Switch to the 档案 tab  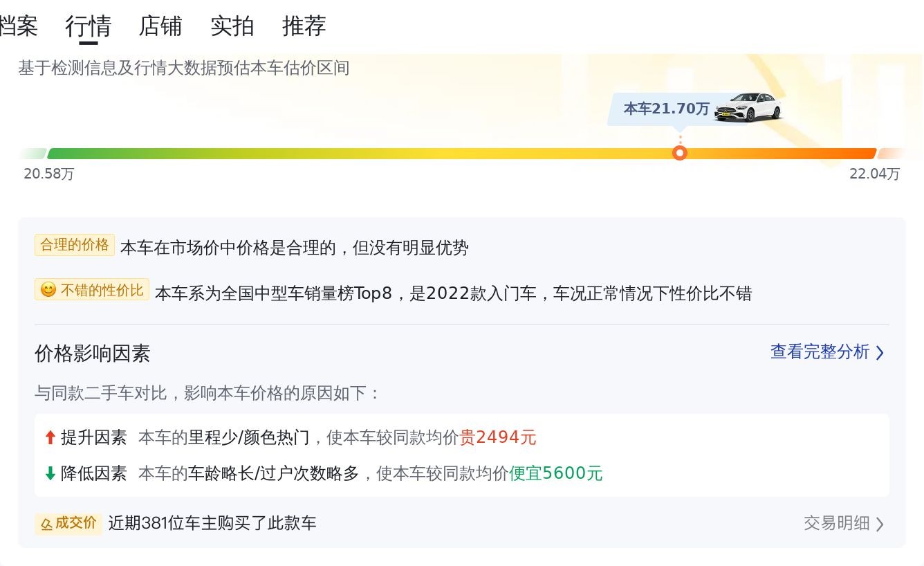tap(18, 26)
